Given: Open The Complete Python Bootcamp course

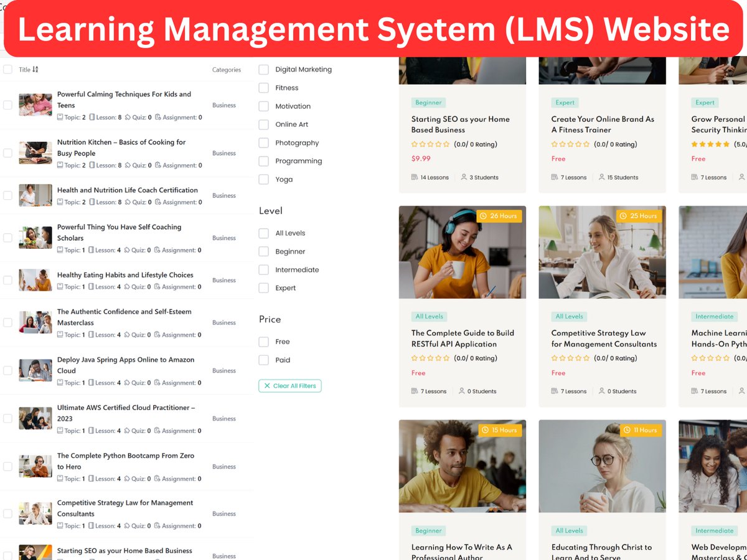Looking at the screenshot, I should point(126,461).
